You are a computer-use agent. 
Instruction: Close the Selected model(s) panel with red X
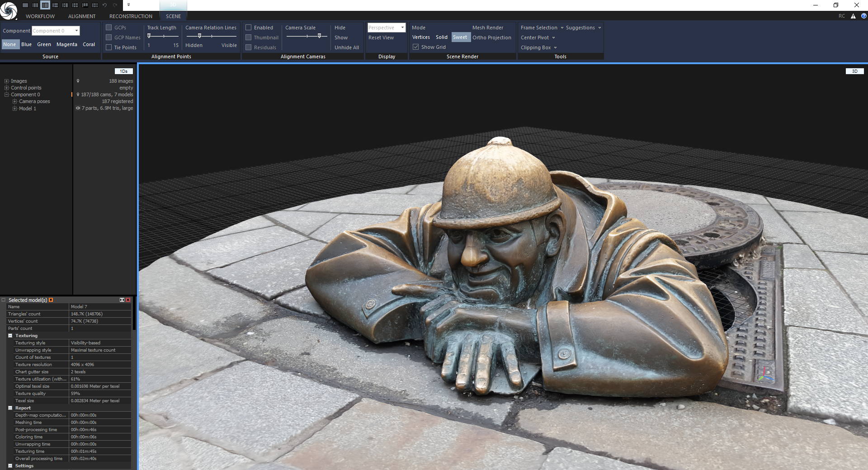pos(128,300)
